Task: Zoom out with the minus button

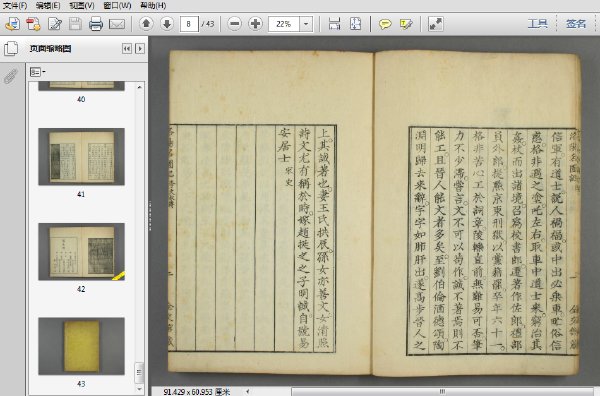Action: 235,24
